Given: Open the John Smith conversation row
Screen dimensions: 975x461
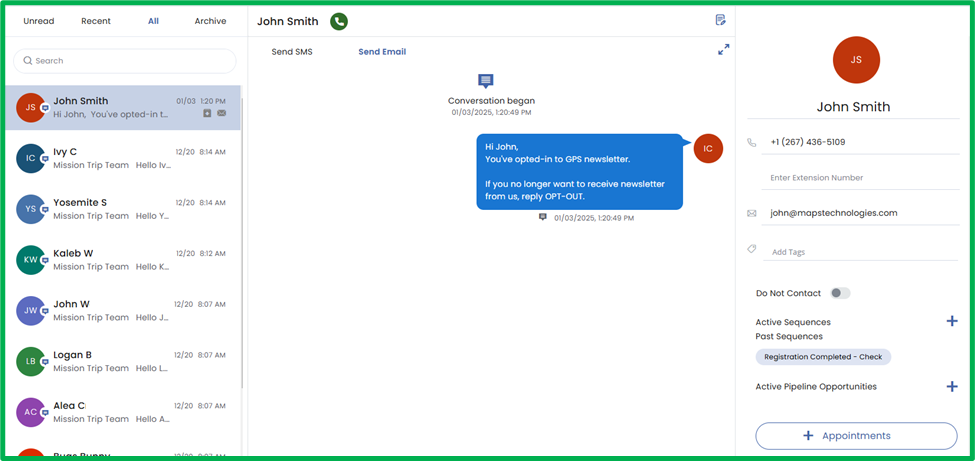Looking at the screenshot, I should (x=122, y=108).
